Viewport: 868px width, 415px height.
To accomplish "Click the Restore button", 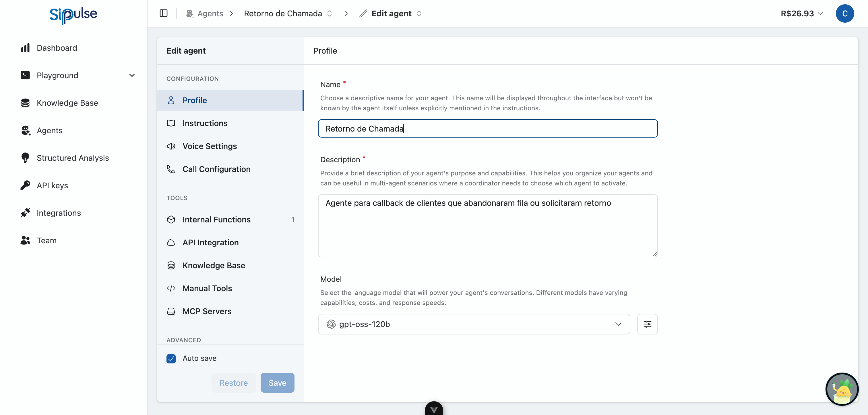I will [x=234, y=383].
